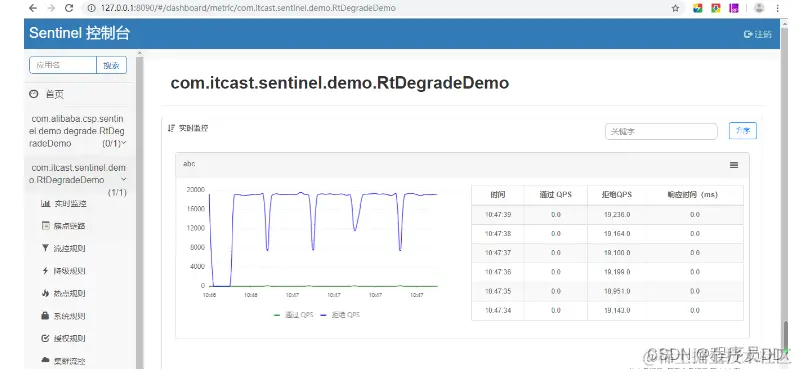Click the 20000 y-axis label

pyautogui.click(x=195, y=189)
